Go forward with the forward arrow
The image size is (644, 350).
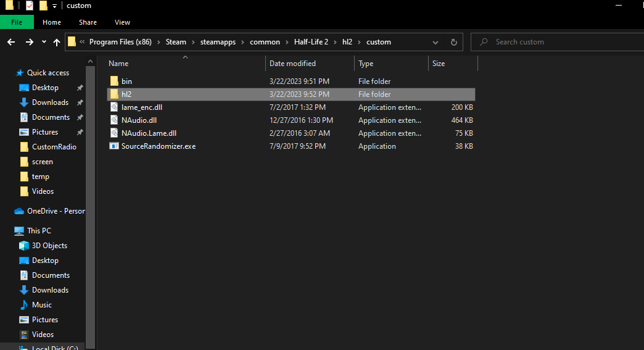pyautogui.click(x=29, y=42)
